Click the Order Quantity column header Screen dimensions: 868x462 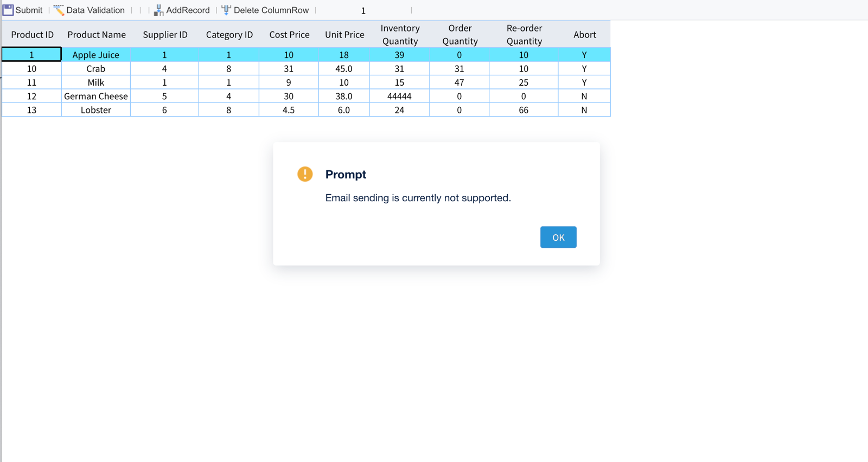(x=459, y=34)
